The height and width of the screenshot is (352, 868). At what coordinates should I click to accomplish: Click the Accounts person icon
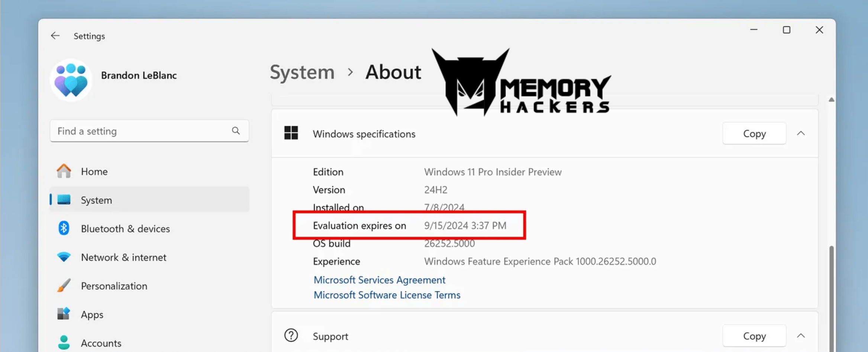click(64, 343)
